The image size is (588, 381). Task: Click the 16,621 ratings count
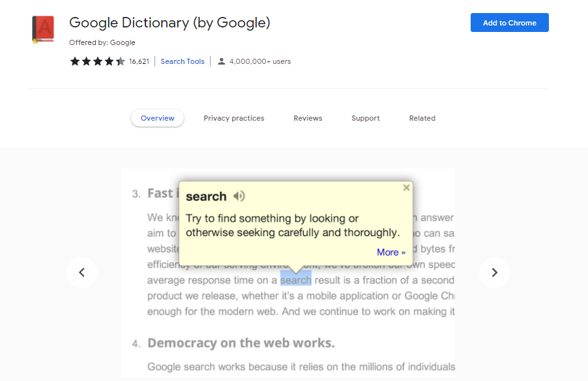140,61
